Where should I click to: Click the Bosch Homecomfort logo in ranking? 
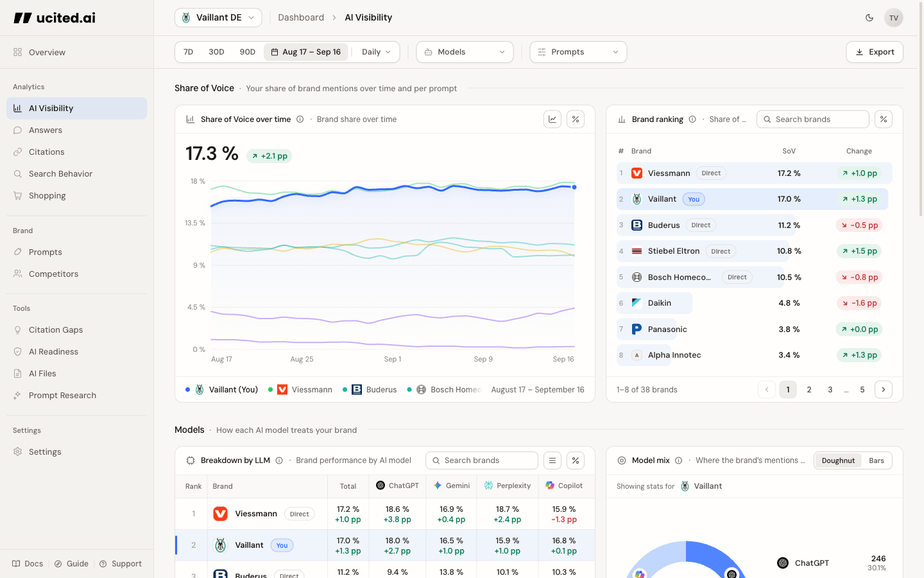click(637, 277)
